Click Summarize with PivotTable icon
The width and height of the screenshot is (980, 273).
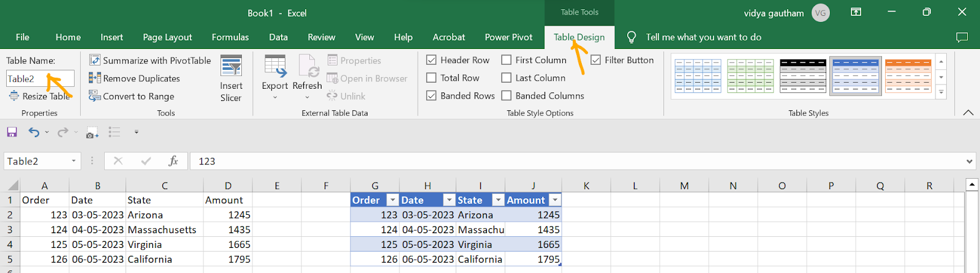[95, 60]
